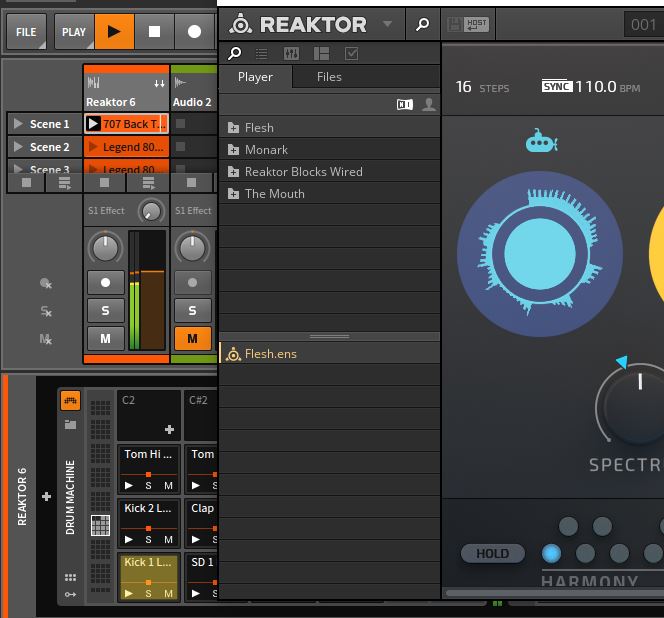The image size is (664, 618).
Task: Click the browser search magnifier icon
Action: [234, 54]
